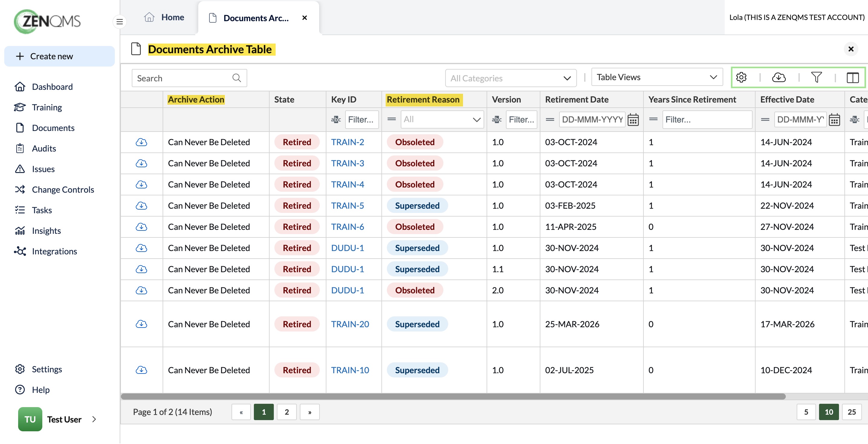Click the Create new button
868x444 pixels.
[x=59, y=56]
